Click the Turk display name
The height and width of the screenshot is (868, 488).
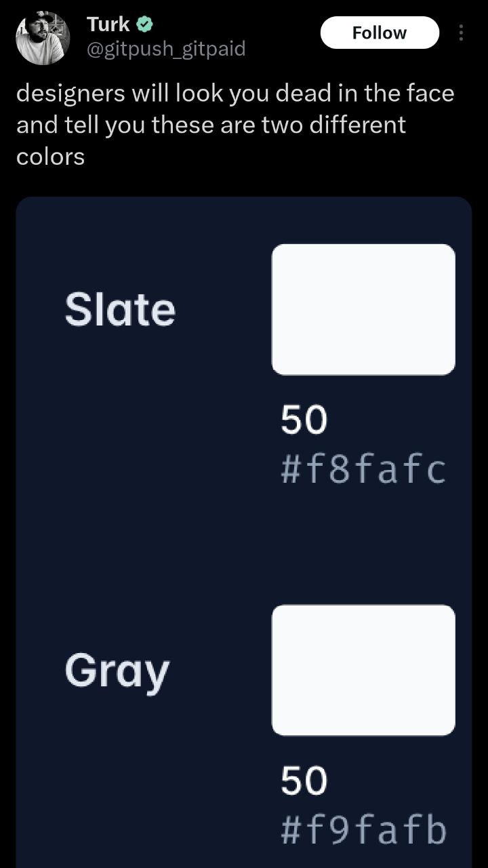[x=108, y=24]
